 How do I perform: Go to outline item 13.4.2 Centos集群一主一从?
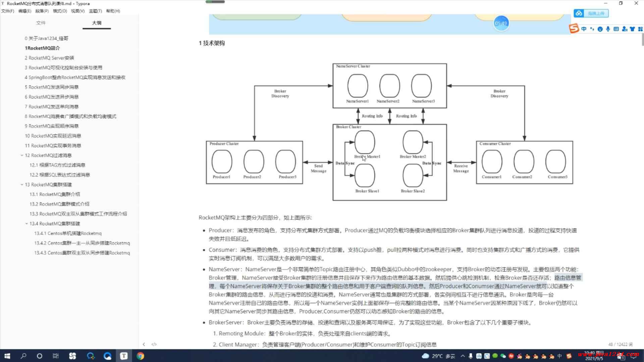82,243
